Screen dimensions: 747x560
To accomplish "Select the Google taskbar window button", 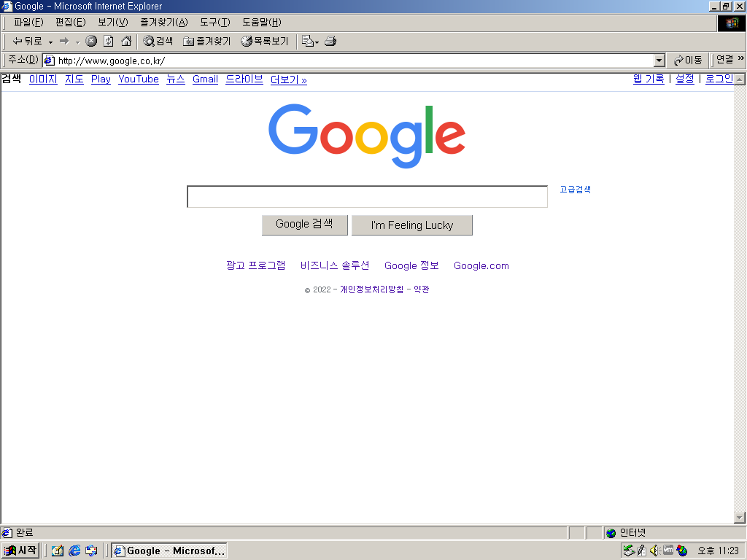I will point(169,551).
